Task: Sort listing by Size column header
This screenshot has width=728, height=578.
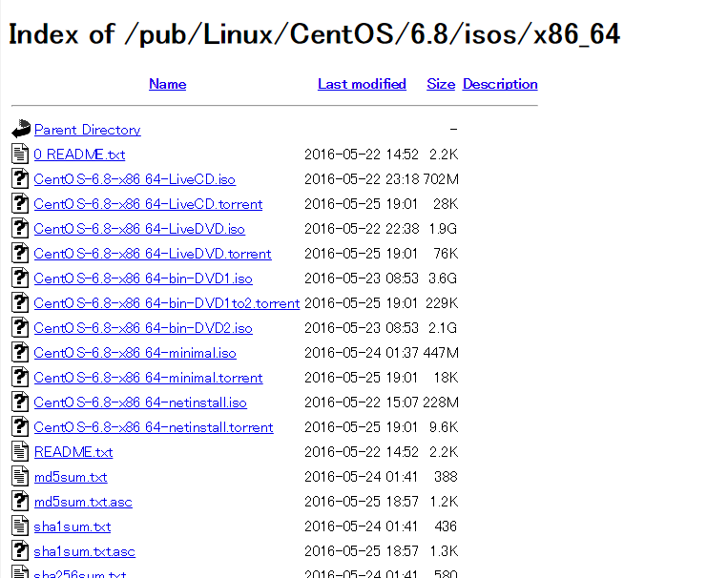Action: [x=441, y=84]
